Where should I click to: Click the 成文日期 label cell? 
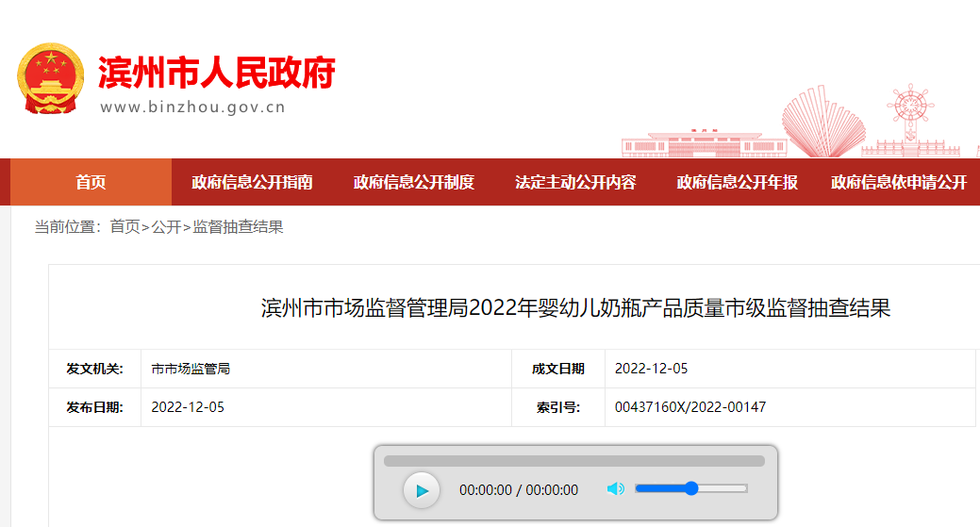point(558,369)
